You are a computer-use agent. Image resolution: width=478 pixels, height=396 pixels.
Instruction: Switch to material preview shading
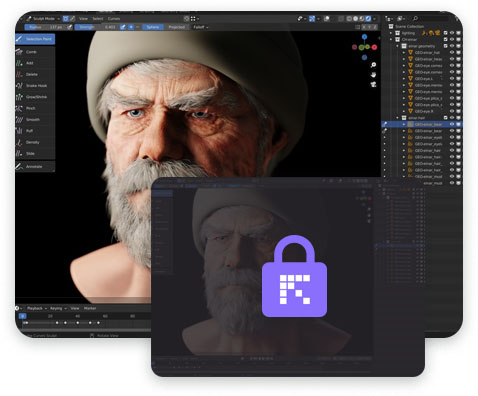click(x=362, y=19)
